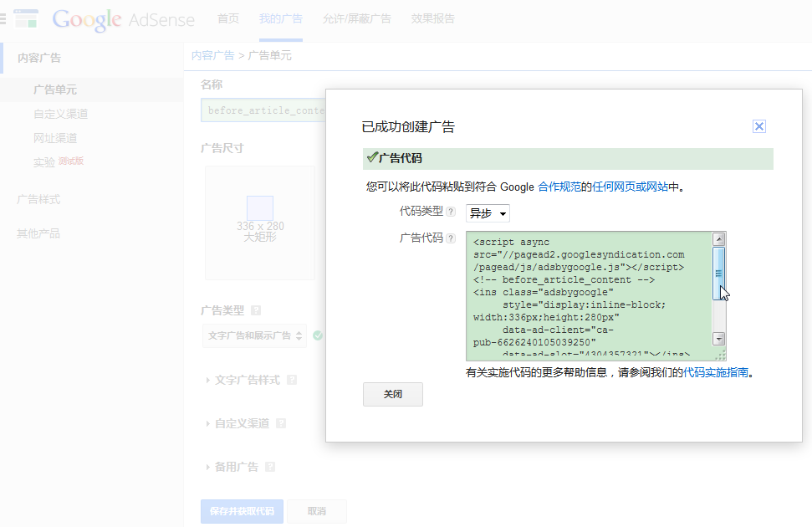Open the 允许/屏蔽广告 tab
The height and width of the screenshot is (527, 812).
coord(357,18)
